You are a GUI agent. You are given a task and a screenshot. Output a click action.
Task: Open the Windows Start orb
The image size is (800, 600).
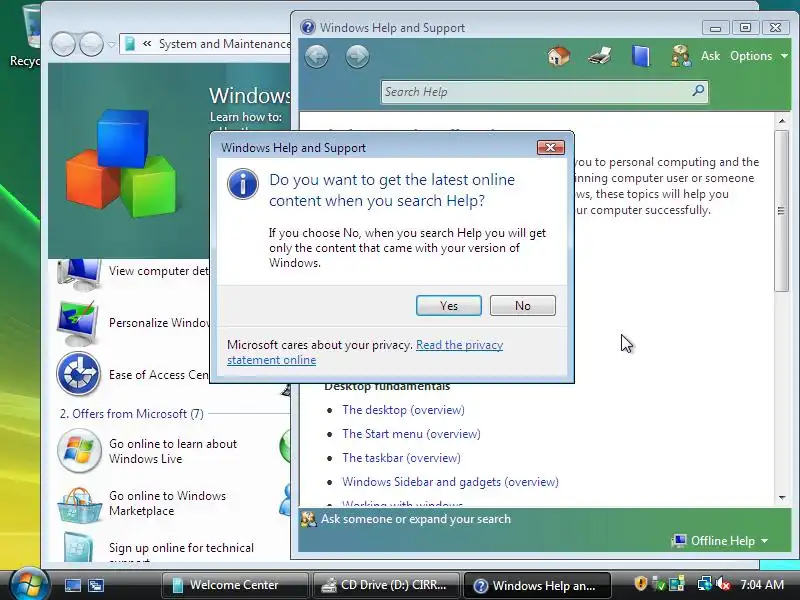coord(29,584)
